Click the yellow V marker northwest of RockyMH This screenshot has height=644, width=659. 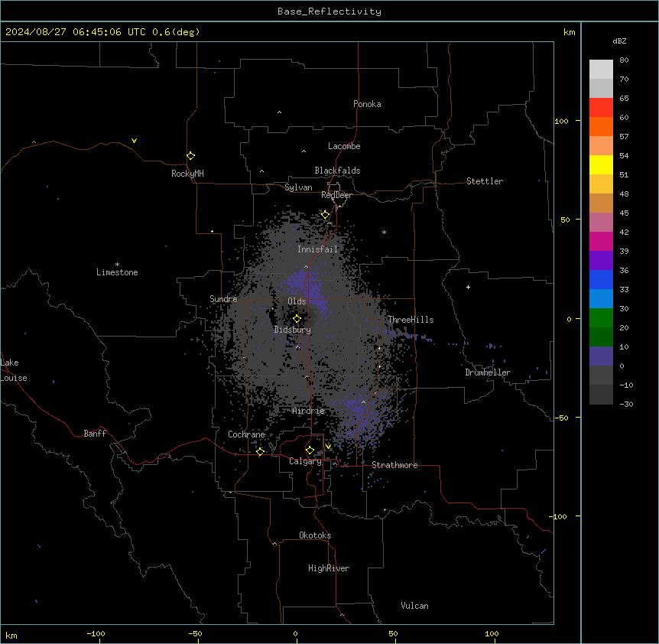(x=134, y=141)
